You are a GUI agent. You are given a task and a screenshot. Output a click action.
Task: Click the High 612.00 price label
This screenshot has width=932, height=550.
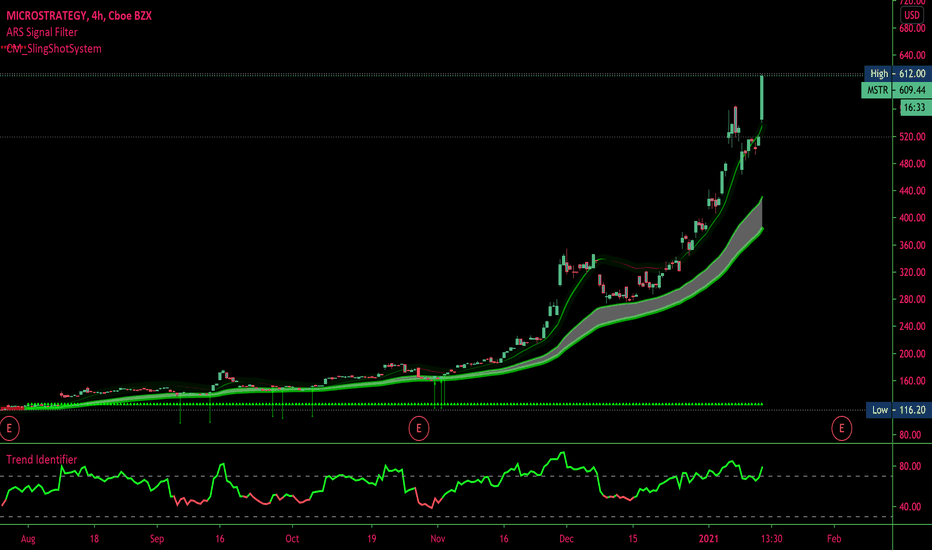(x=898, y=74)
